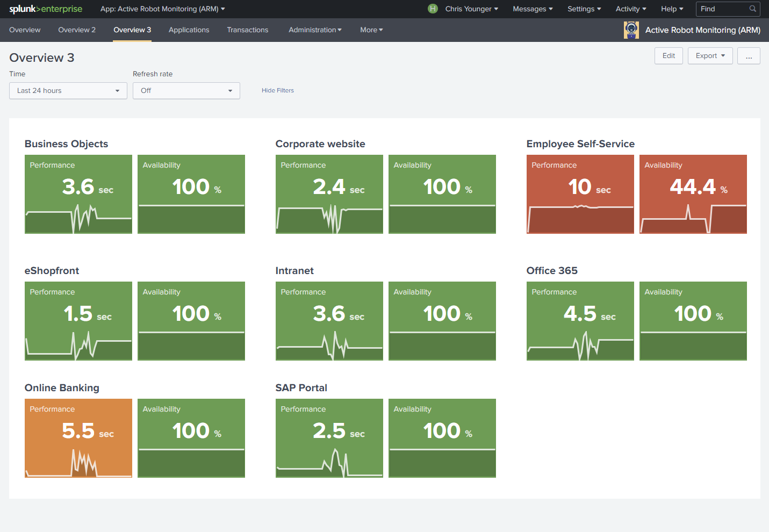Open the Business Objects Performance sparkline tile
This screenshot has width=769, height=532.
pos(78,194)
